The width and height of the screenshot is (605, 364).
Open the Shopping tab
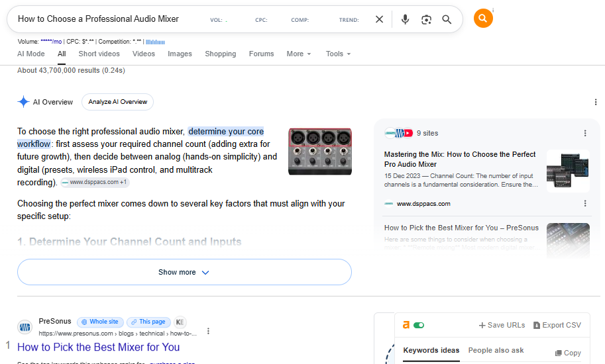click(x=220, y=54)
